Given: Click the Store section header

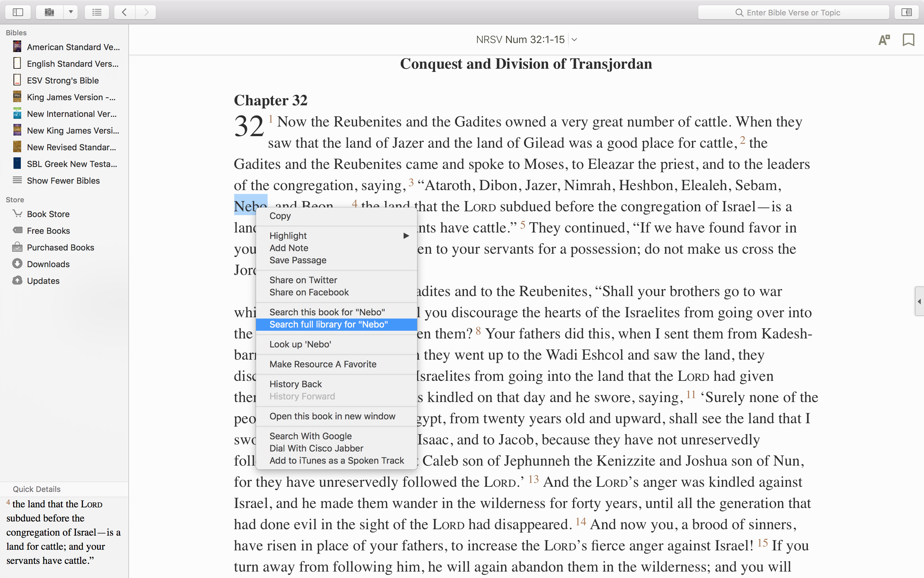Looking at the screenshot, I should pos(15,199).
